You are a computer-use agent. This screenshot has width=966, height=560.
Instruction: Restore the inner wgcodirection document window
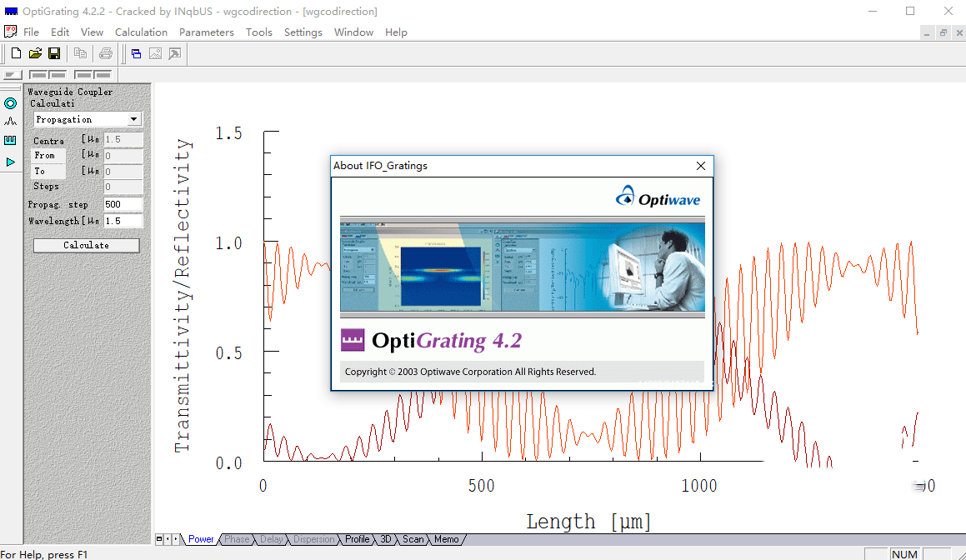point(943,33)
